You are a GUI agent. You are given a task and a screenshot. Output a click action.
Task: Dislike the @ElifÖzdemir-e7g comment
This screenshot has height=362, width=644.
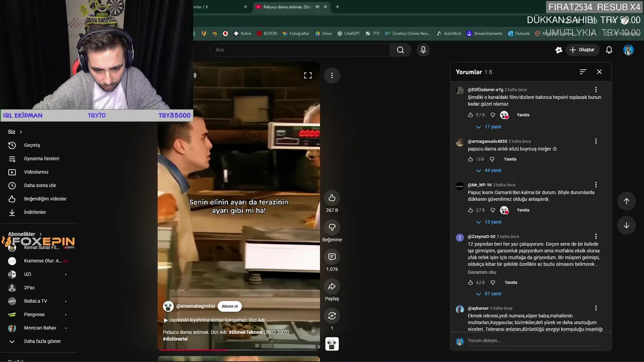493,115
